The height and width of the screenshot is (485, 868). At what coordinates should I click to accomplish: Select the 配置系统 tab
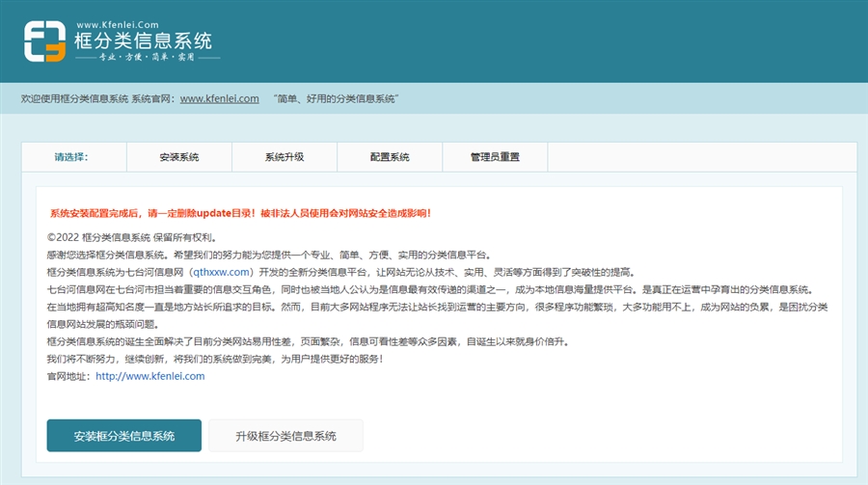(390, 157)
